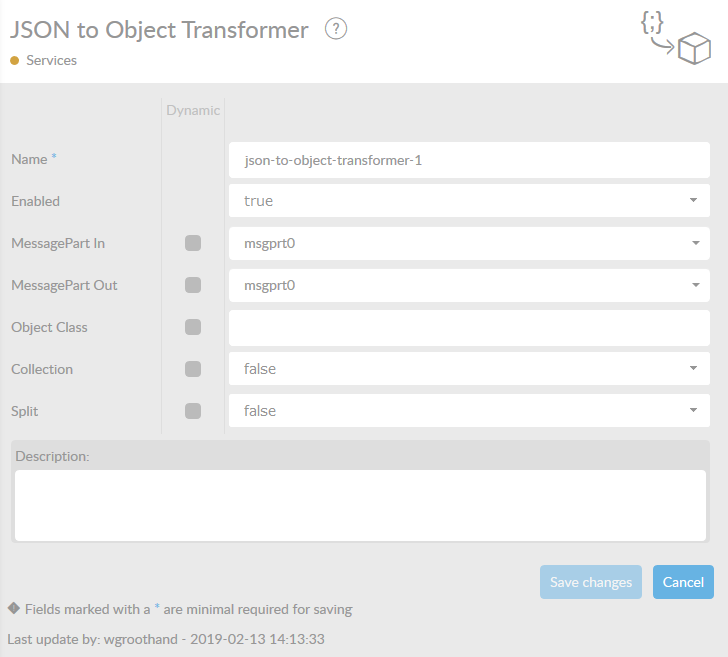
Task: Toggle MessagePart In dynamic checkbox
Action: point(193,243)
